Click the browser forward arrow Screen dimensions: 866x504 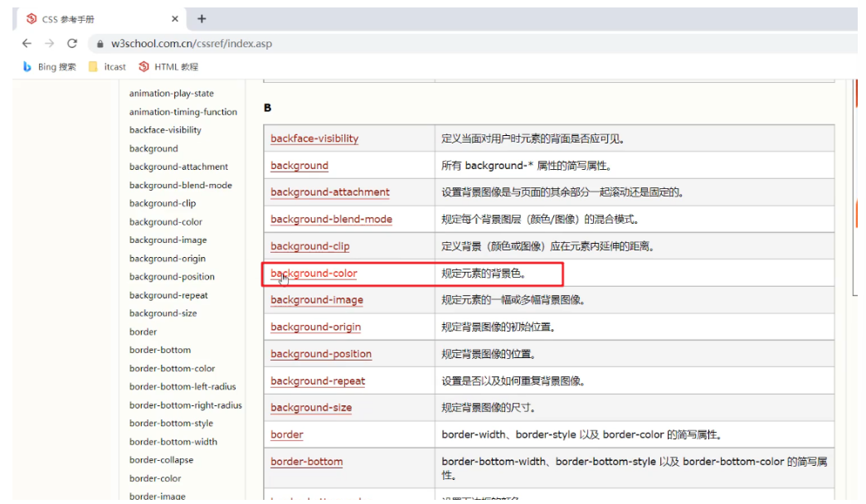tap(49, 43)
